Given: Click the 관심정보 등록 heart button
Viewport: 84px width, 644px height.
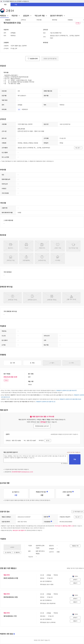Looking at the screenshot, I should point(33,58).
